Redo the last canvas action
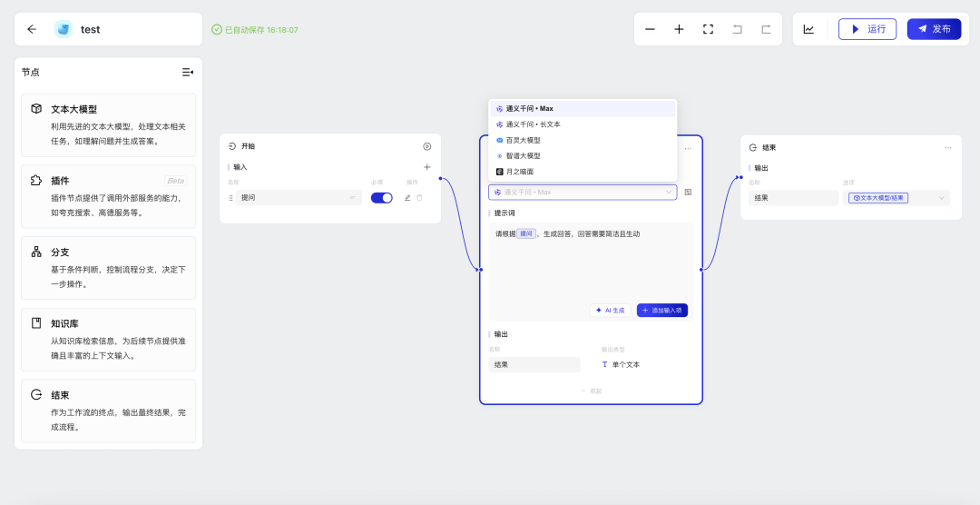Screen dimensions: 980x505 [766, 29]
